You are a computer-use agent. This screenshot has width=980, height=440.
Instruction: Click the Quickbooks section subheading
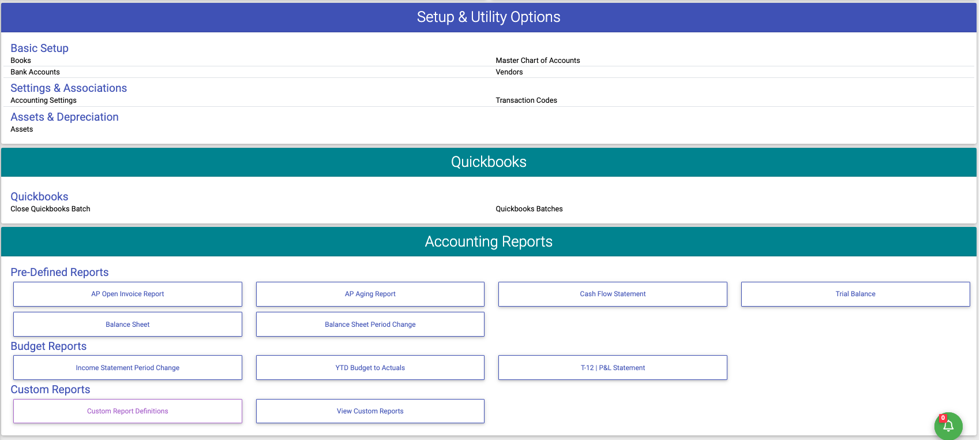pyautogui.click(x=39, y=197)
